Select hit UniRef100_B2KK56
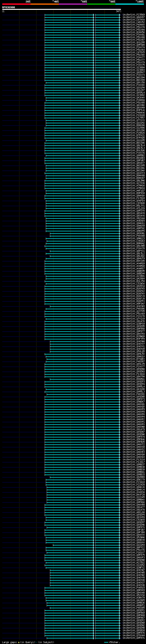 click(134, 32)
